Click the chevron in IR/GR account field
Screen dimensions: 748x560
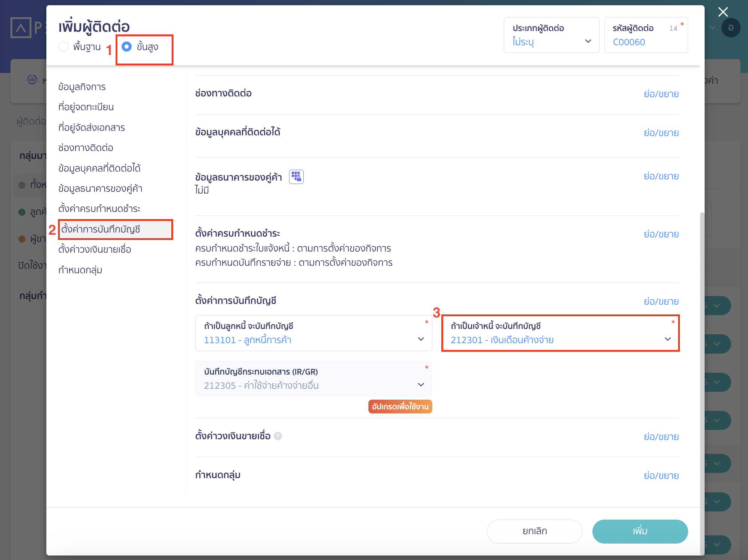coord(421,385)
